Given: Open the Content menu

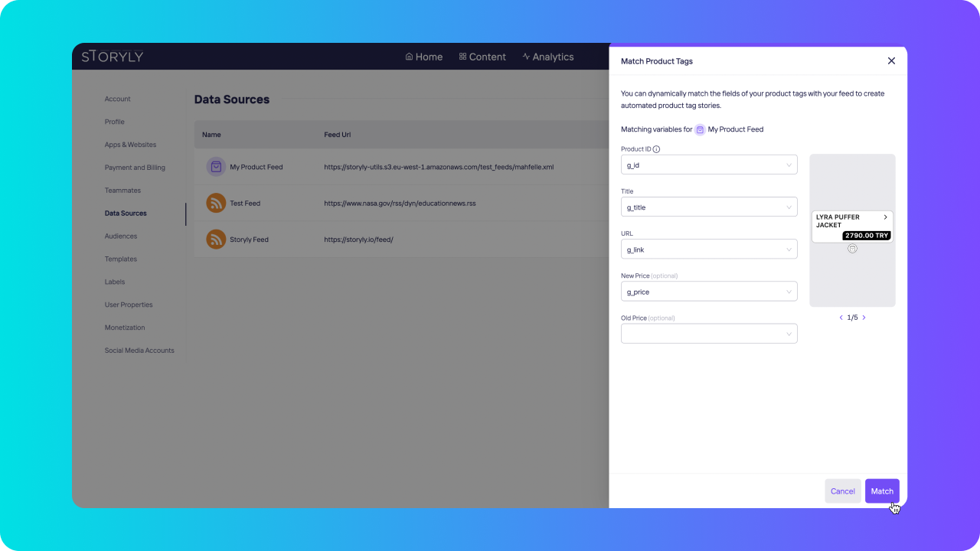Looking at the screenshot, I should pyautogui.click(x=482, y=57).
